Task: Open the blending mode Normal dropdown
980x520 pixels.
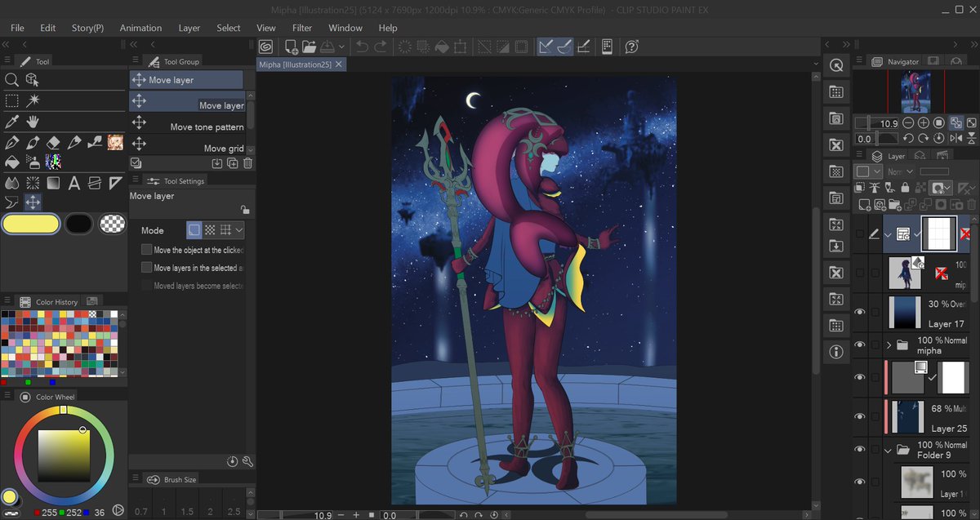Action: [x=902, y=172]
